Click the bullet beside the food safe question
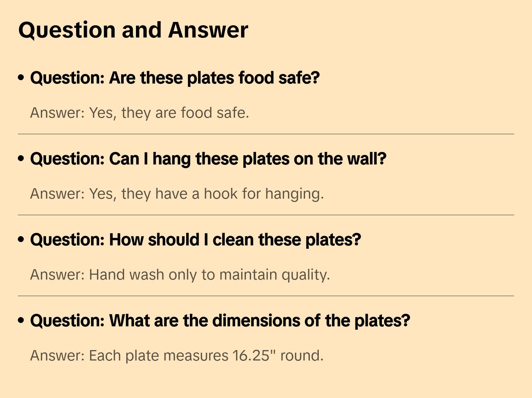This screenshot has height=398, width=532. [21, 78]
